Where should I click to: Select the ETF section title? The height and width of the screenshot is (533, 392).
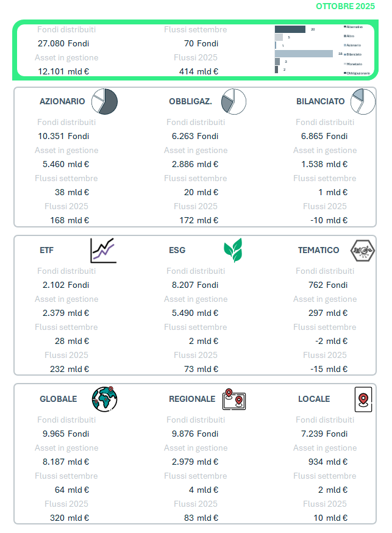46,250
